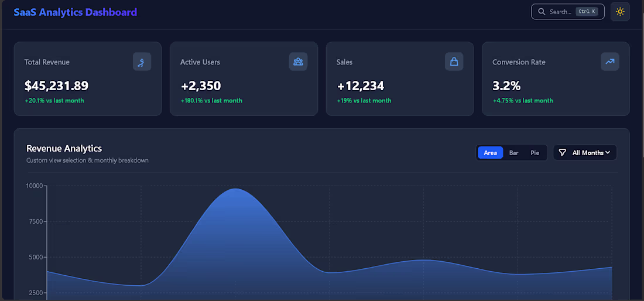Click the Active Users card label

[200, 62]
